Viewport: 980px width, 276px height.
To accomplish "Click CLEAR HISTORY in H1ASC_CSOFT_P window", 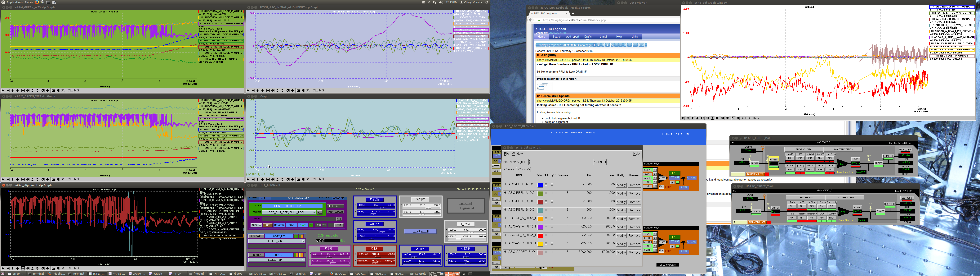I will coord(804,149).
